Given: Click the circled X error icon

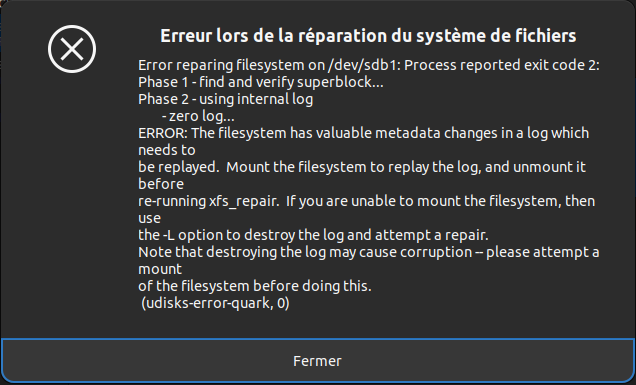Looking at the screenshot, I should (x=72, y=49).
